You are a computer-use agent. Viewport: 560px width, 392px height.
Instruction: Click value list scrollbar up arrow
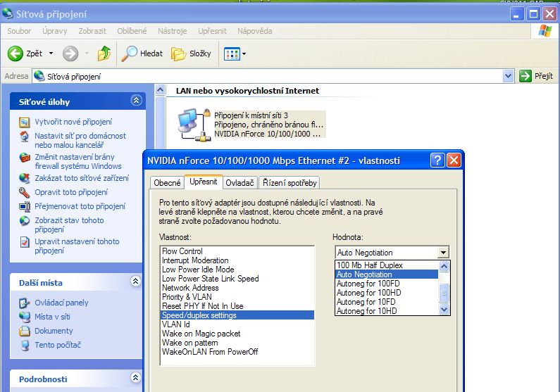(444, 267)
